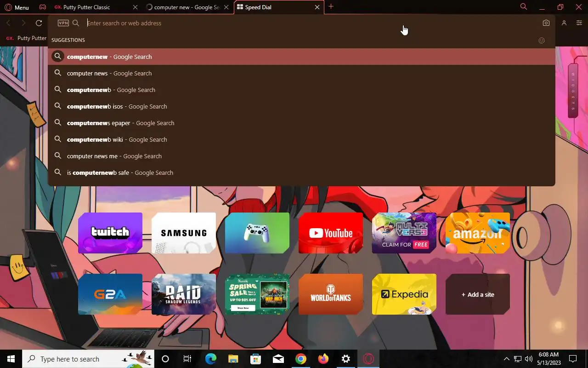588x368 pixels.
Task: Open the Expedia speed dial tile
Action: [404, 294]
